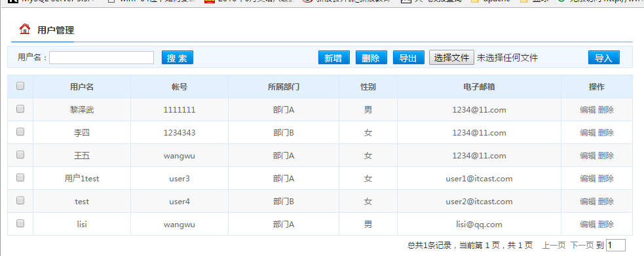Image resolution: width=644 pixels, height=256 pixels.
Task: Click the gender cell 男 for 黎泽武
Action: (368, 110)
